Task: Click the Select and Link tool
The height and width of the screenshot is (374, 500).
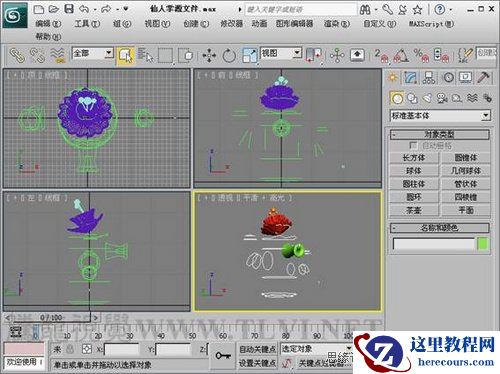Action: pyautogui.click(x=17, y=55)
